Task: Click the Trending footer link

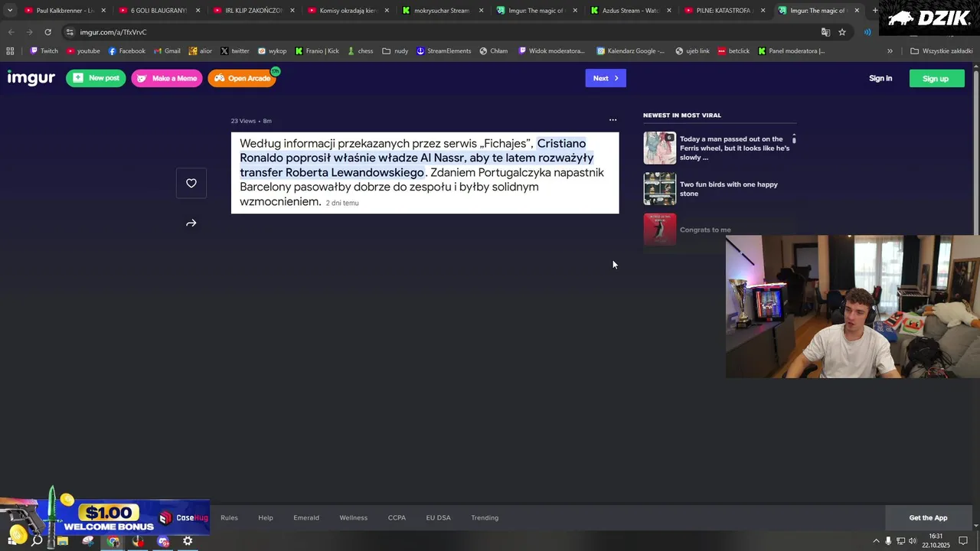Action: (x=485, y=517)
